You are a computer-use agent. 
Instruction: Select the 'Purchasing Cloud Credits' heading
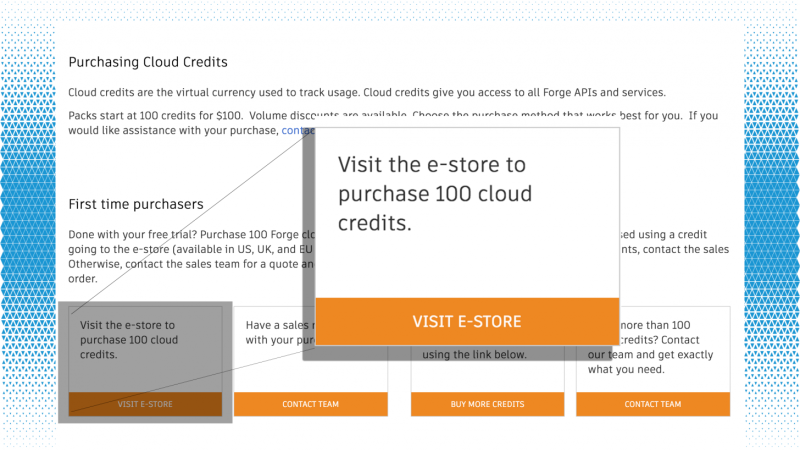(x=148, y=62)
